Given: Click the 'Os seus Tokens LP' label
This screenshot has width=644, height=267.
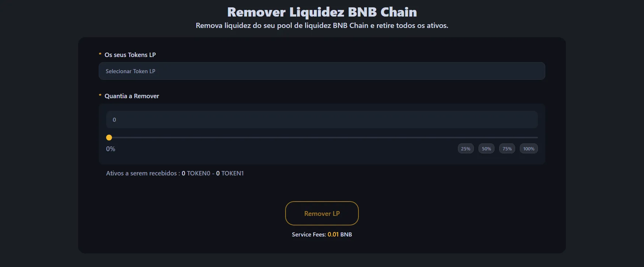Looking at the screenshot, I should pyautogui.click(x=130, y=55).
